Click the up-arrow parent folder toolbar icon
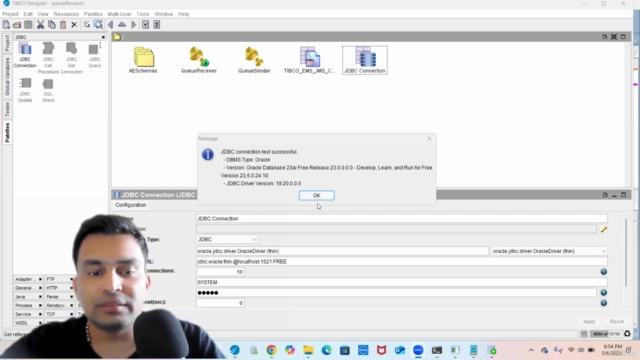The width and height of the screenshot is (640, 360). click(122, 25)
